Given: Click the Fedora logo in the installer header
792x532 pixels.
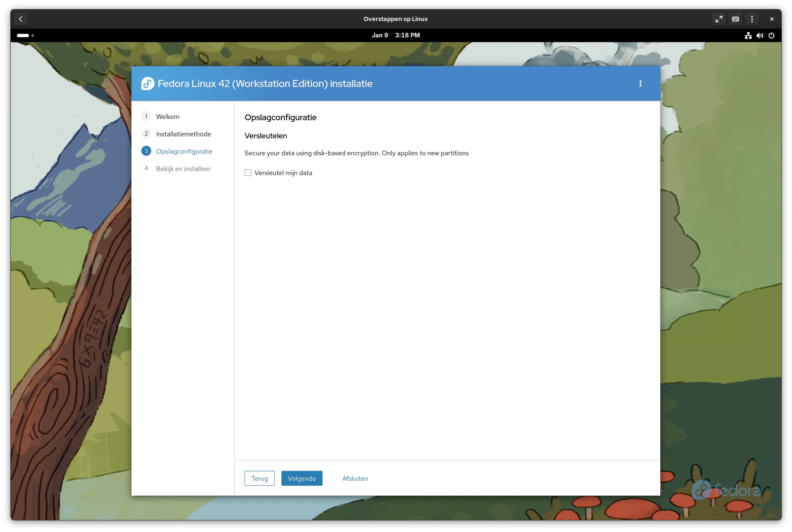Looking at the screenshot, I should click(x=148, y=83).
